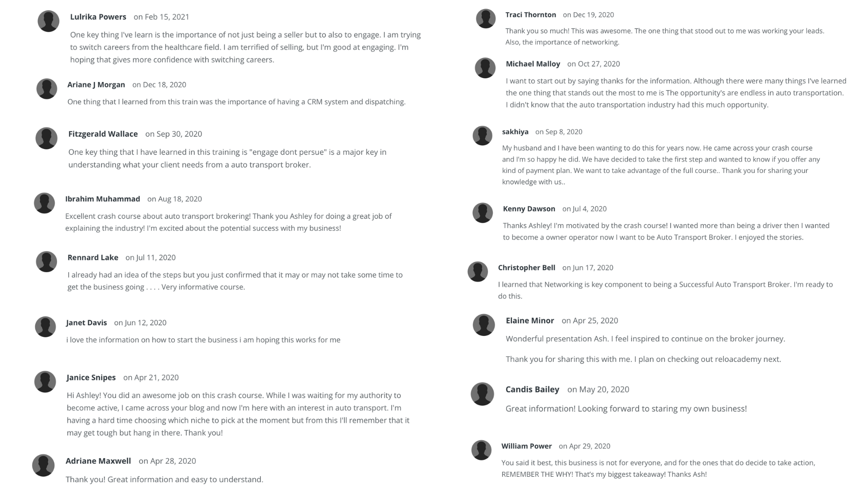
Task: Click sakhiya's avatar icon
Action: 482,135
